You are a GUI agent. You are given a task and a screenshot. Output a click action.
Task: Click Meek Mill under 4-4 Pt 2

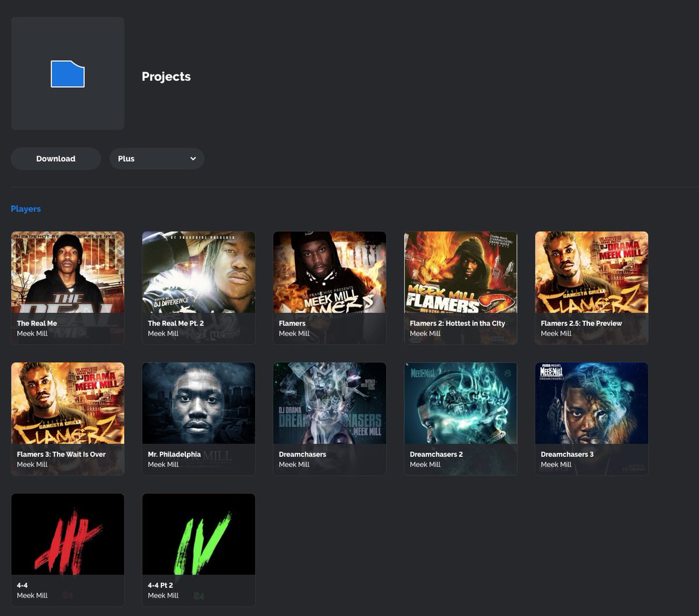[x=163, y=596]
